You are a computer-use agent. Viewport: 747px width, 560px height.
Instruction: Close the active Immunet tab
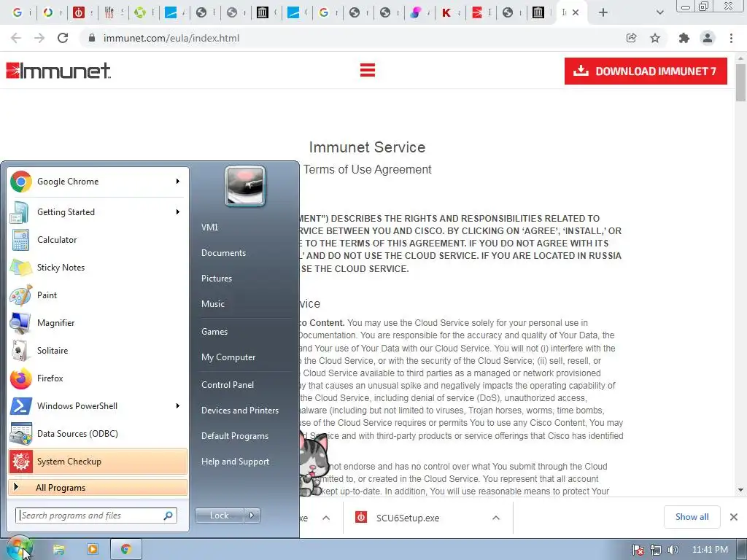click(x=576, y=12)
